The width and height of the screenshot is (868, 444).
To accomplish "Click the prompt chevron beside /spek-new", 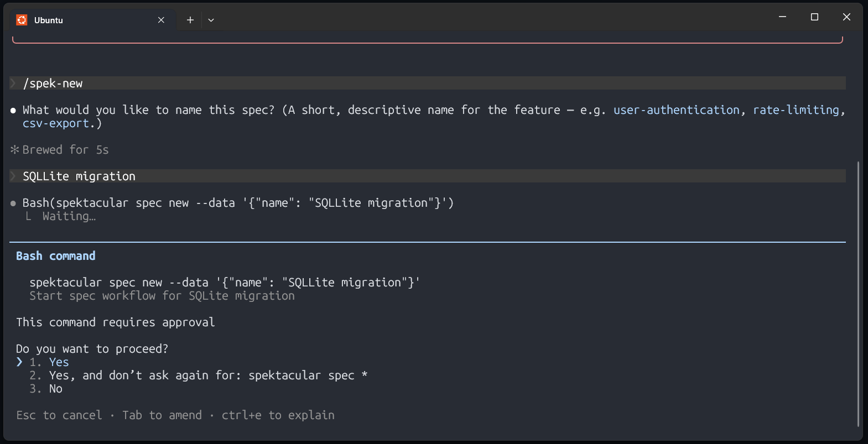I will click(x=13, y=83).
